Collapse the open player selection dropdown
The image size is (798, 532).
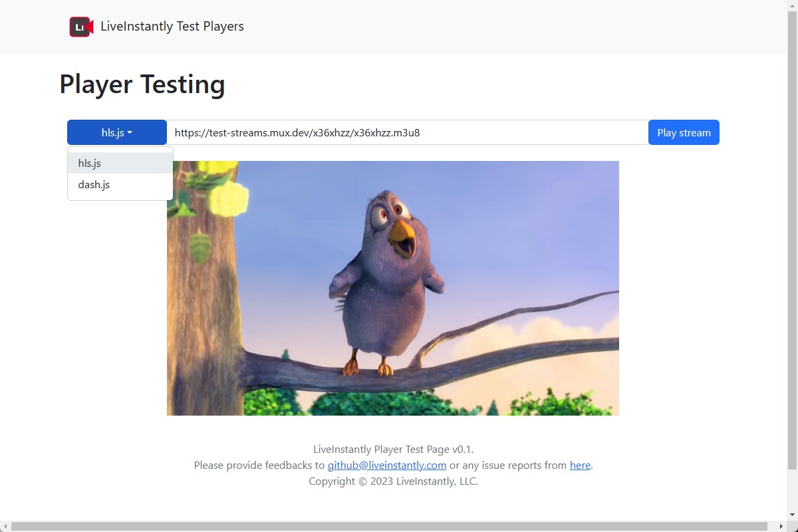point(116,132)
